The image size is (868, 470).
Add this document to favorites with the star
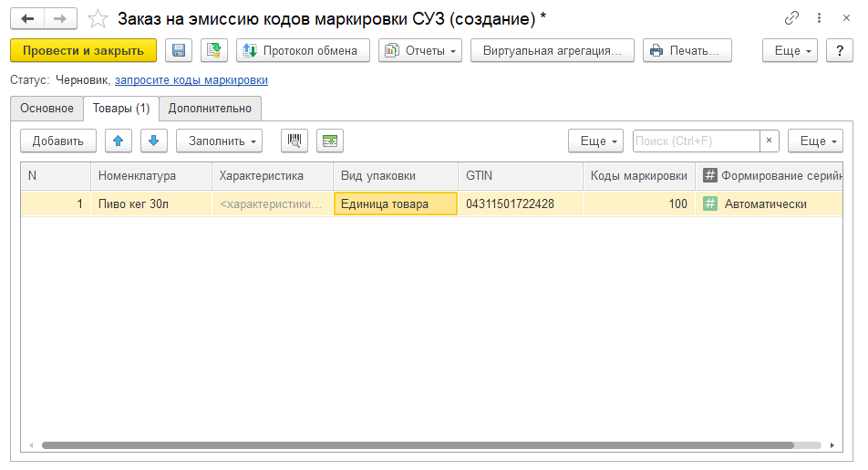98,19
